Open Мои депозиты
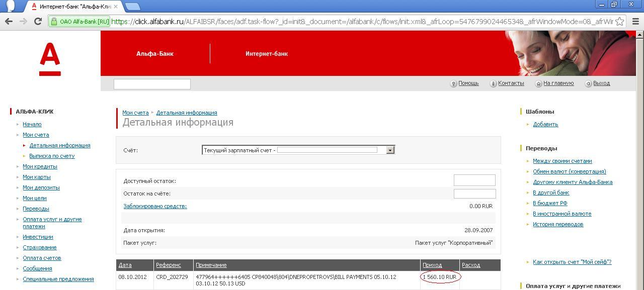Viewport: 644px width, 290px height. [x=41, y=187]
